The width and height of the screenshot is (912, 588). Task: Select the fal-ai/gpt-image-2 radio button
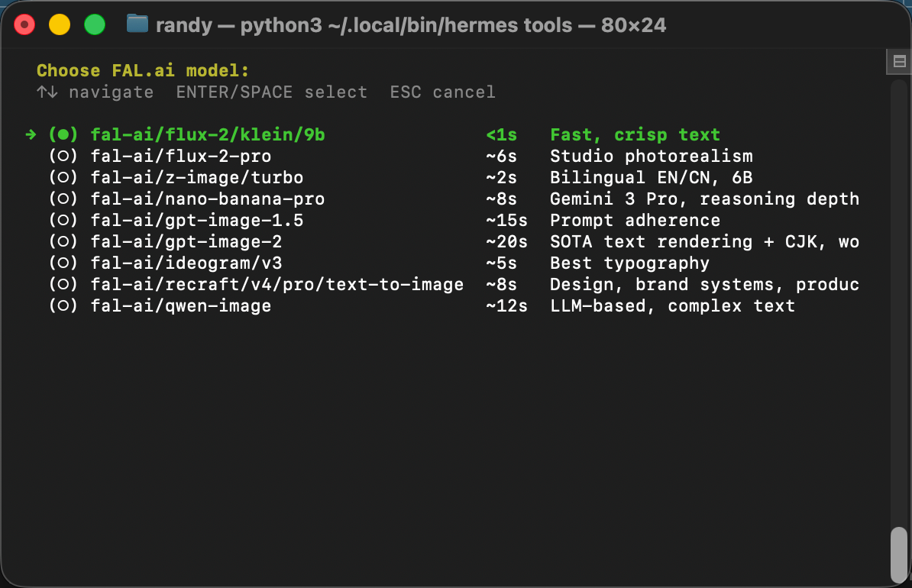63,242
